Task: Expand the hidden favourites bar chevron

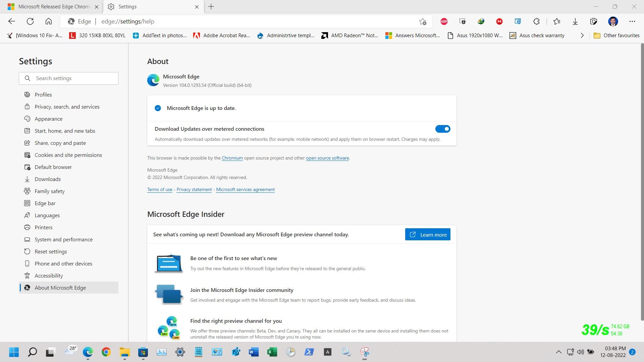Action: pyautogui.click(x=582, y=36)
